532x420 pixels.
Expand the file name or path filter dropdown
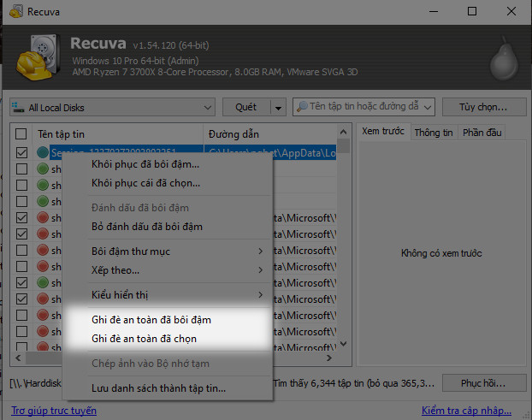click(x=427, y=107)
